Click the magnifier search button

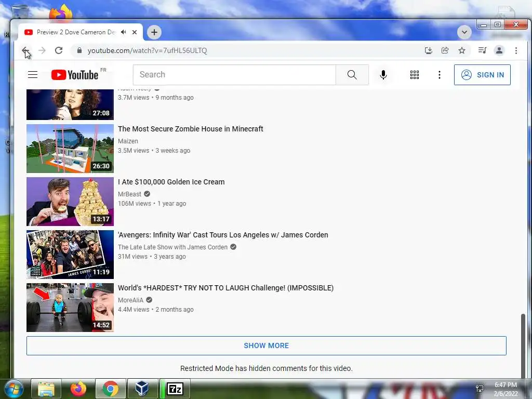[x=352, y=75]
